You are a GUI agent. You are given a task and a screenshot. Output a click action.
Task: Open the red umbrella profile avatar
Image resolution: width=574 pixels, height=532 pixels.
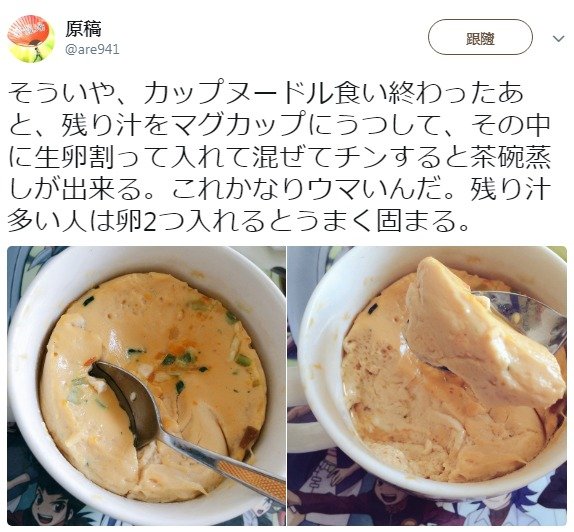click(x=31, y=39)
